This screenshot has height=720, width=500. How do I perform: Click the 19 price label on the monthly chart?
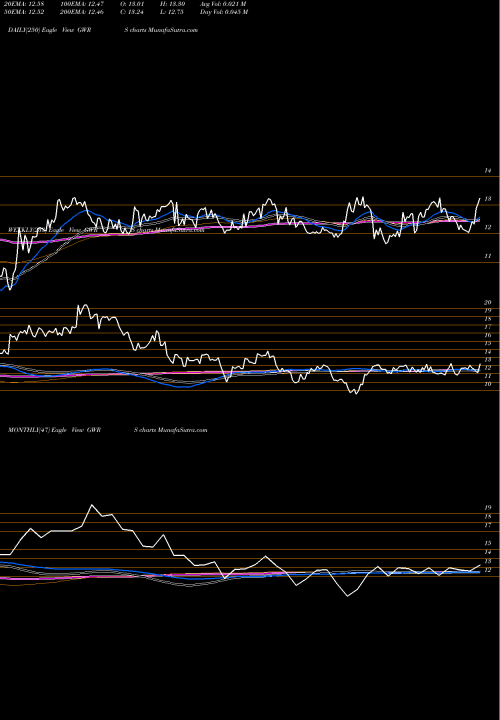click(x=488, y=508)
